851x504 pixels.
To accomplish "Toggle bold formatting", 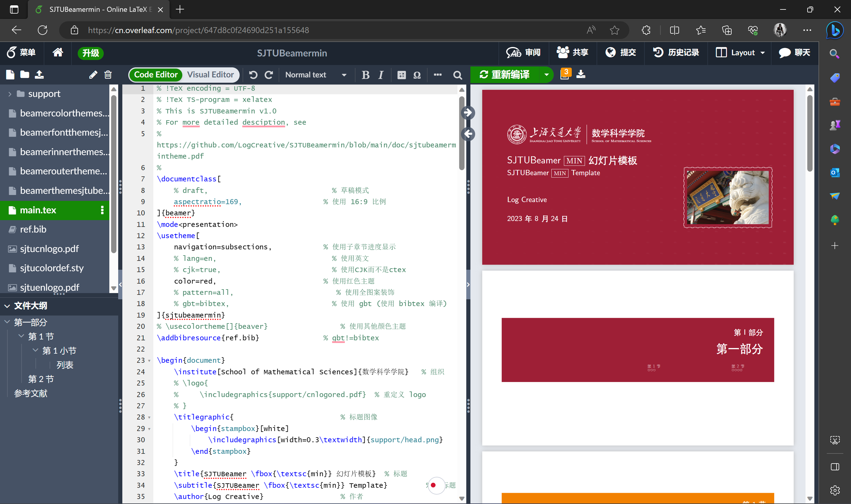I will point(366,75).
